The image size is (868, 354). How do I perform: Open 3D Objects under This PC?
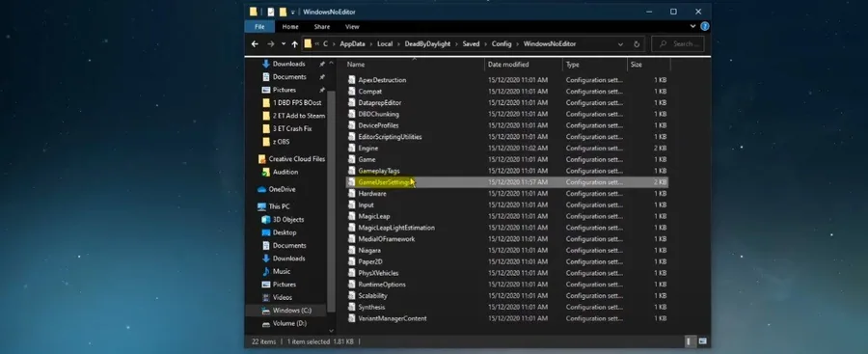(x=287, y=220)
